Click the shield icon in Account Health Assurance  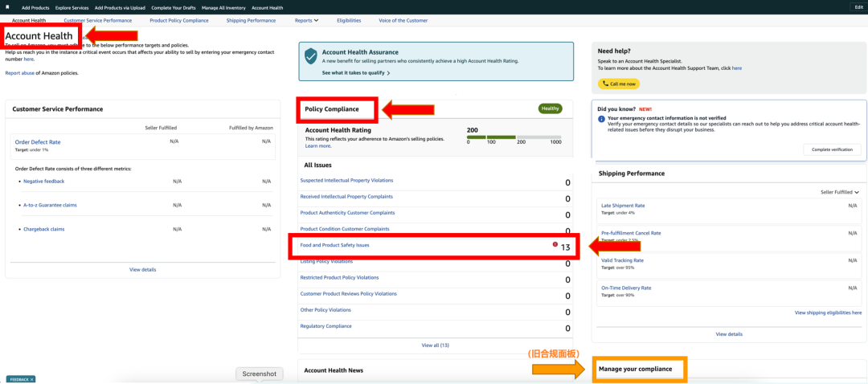pos(311,56)
